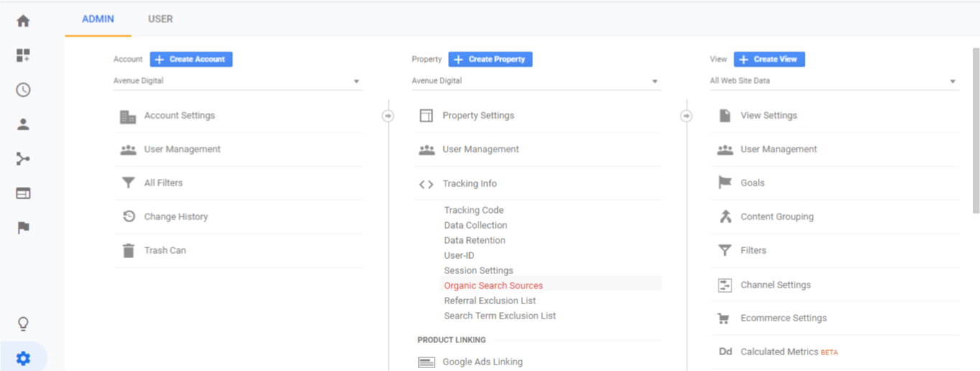
Task: Open Realtime clock icon in sidebar
Action: pyautogui.click(x=23, y=90)
